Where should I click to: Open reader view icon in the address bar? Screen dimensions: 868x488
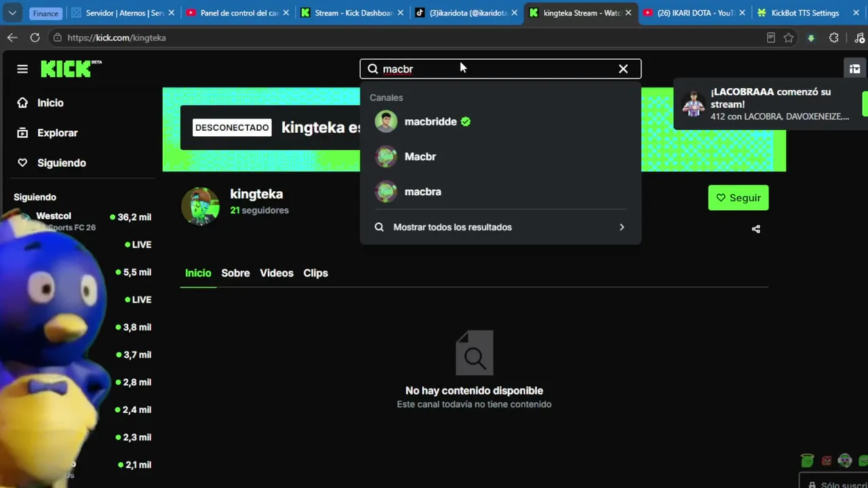tap(771, 38)
